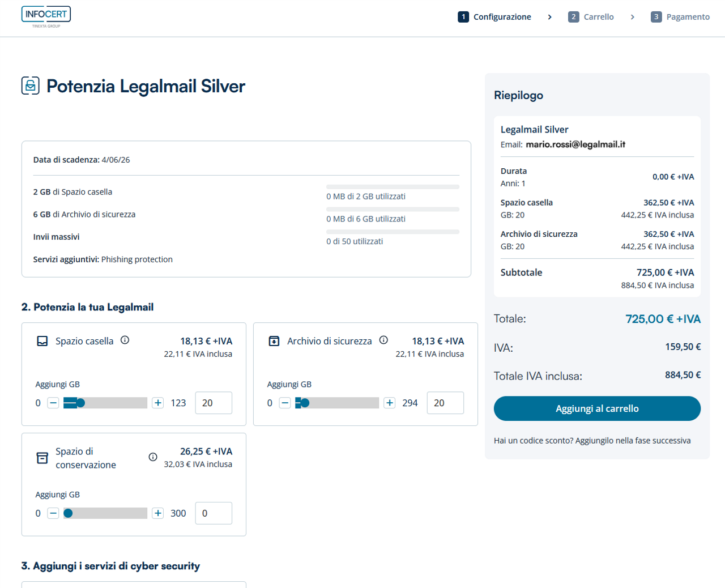Click the Archivio di sicurezza archive icon
The height and width of the screenshot is (588, 725).
(x=274, y=341)
